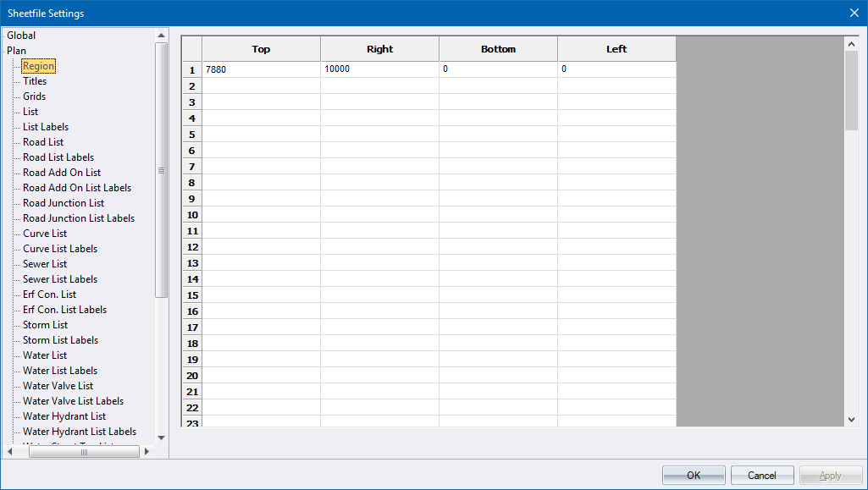Image resolution: width=868 pixels, height=490 pixels.
Task: Click the Plan tree node
Action: 16,51
